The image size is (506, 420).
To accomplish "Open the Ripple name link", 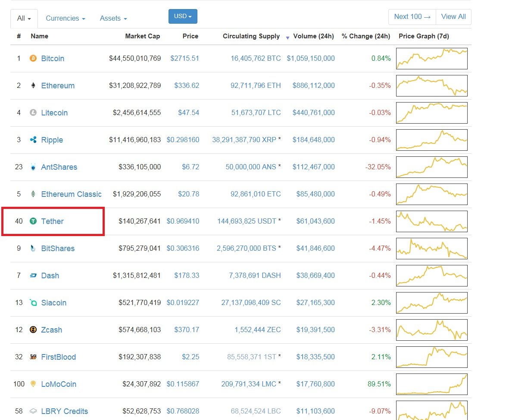I will pos(52,140).
